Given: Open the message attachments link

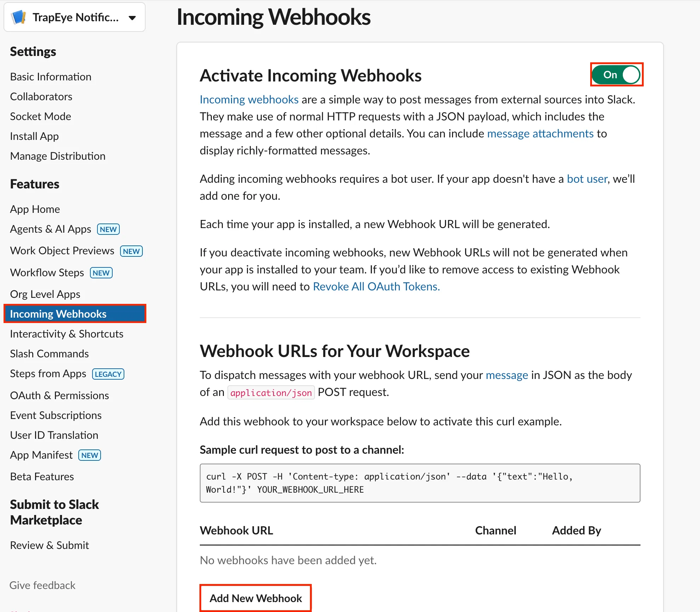Looking at the screenshot, I should click(x=540, y=133).
